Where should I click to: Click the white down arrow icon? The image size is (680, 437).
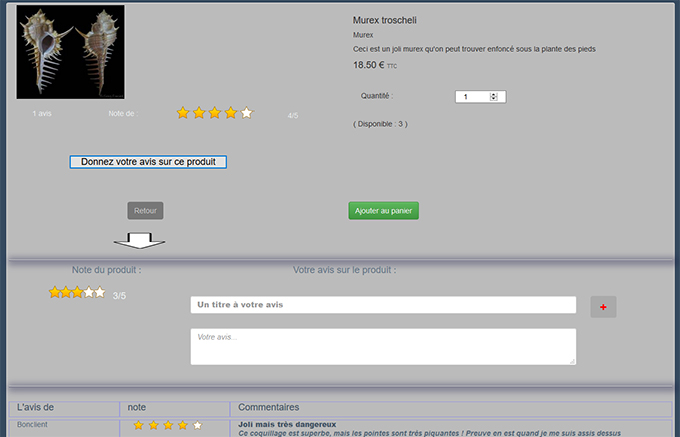tap(139, 241)
